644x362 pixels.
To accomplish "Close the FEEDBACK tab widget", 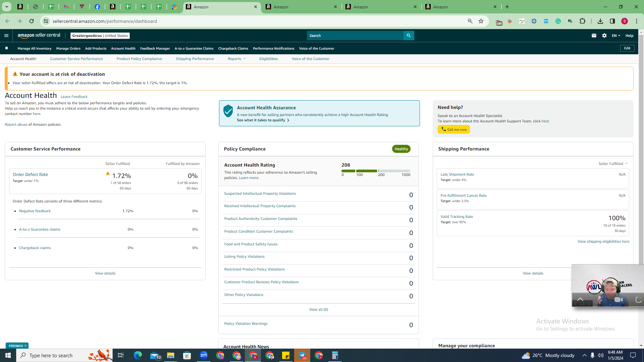I will 25,346.
